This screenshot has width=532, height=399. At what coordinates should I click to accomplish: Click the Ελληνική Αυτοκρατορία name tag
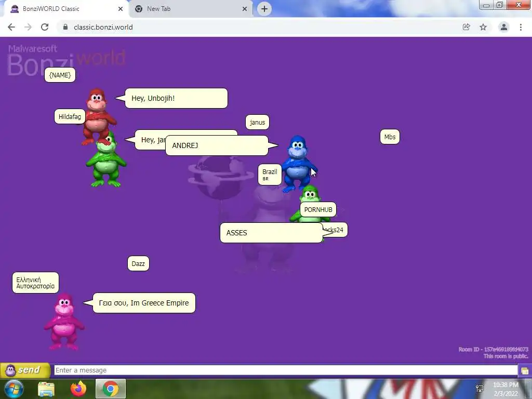point(36,283)
